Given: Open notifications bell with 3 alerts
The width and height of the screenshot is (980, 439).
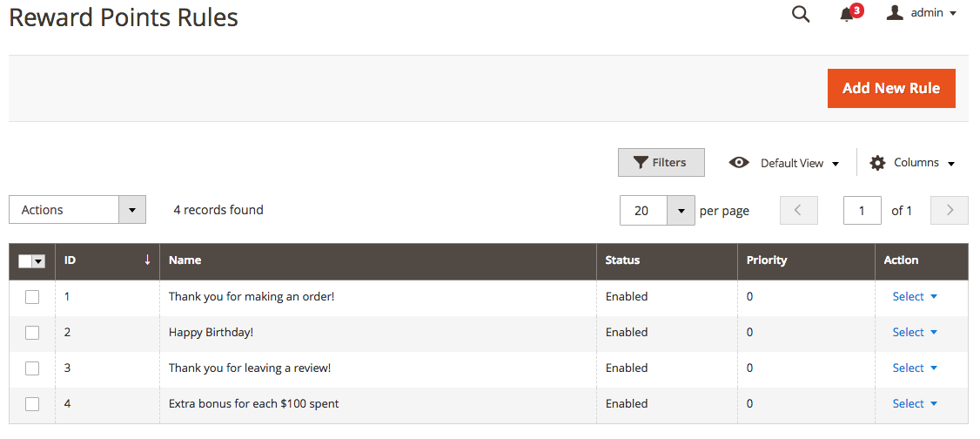Looking at the screenshot, I should 850,13.
